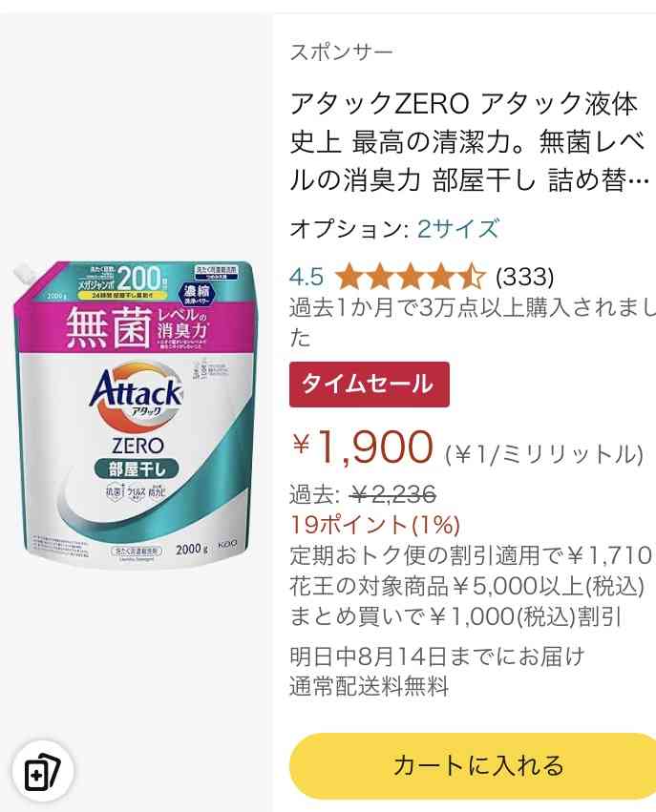
Task: Check the 8月14日 delivery date info
Action: click(x=436, y=656)
